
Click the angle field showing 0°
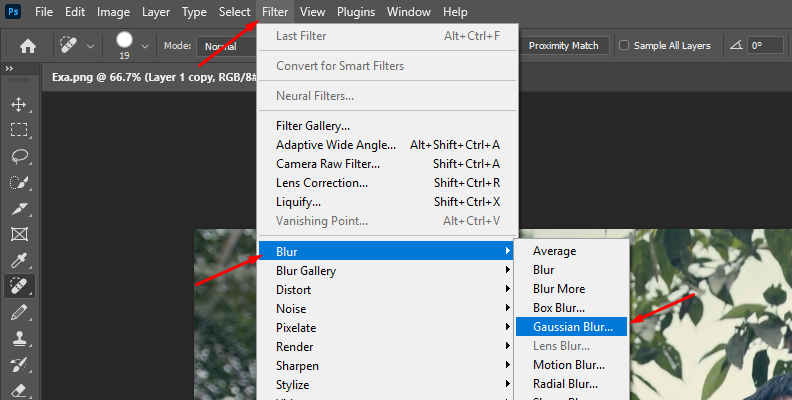[x=765, y=45]
